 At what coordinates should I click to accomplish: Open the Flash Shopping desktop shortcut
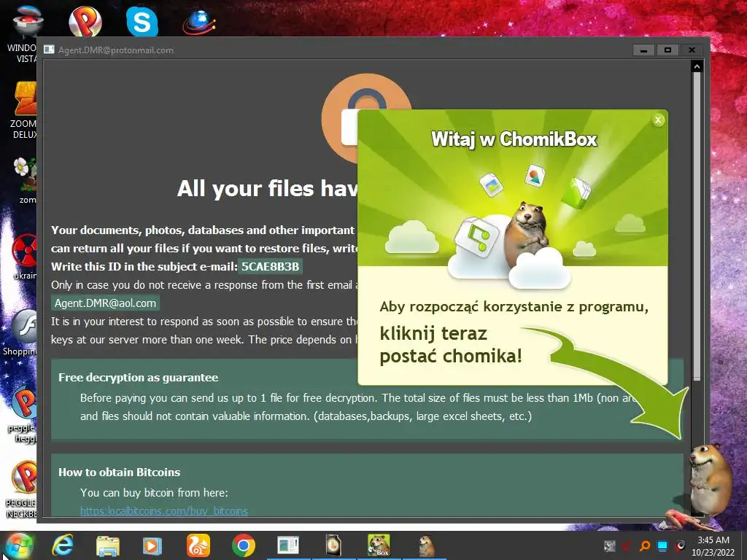21,332
